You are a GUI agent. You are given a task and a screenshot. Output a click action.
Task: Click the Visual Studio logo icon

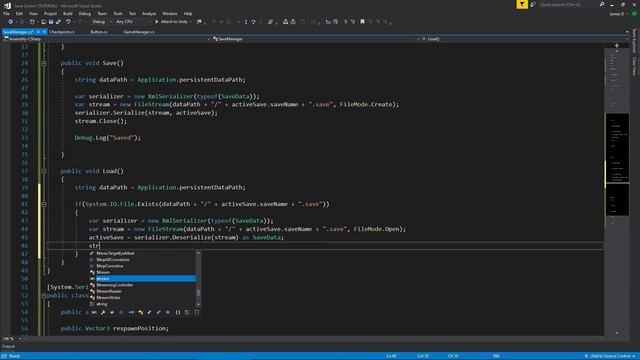coord(7,5)
